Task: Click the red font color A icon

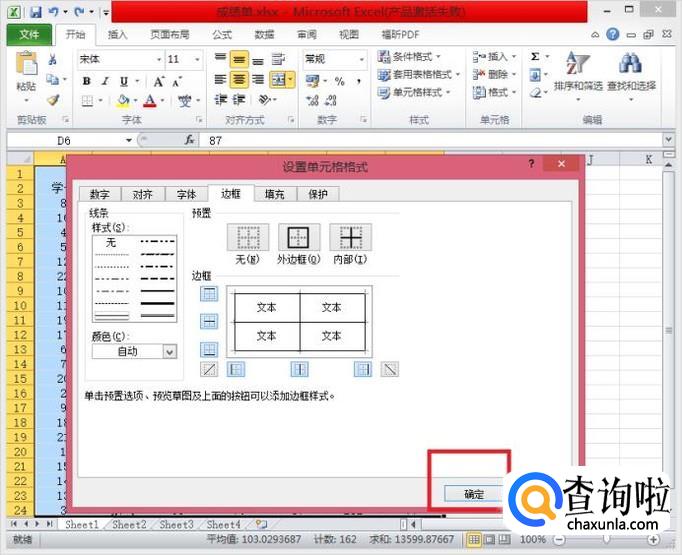Action: click(x=150, y=101)
